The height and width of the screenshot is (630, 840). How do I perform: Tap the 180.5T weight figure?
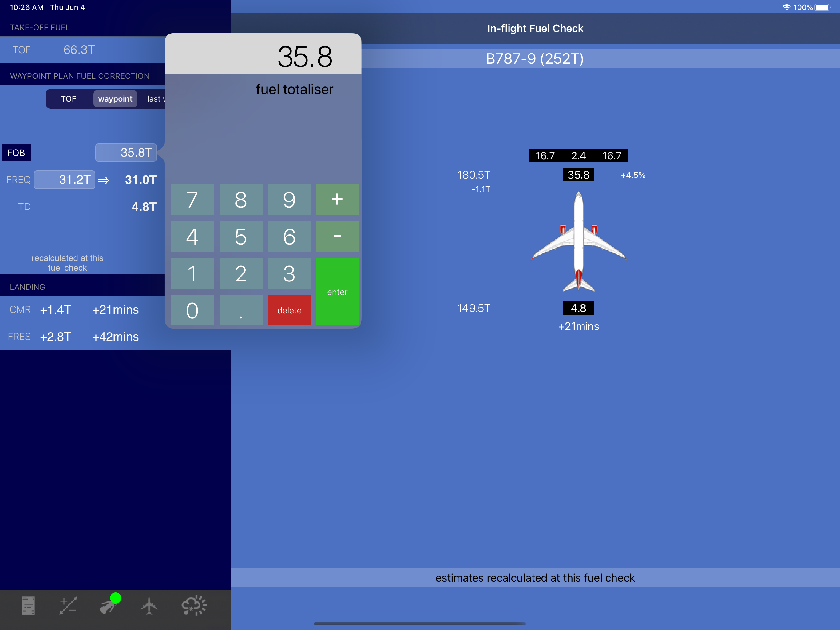coord(474,175)
